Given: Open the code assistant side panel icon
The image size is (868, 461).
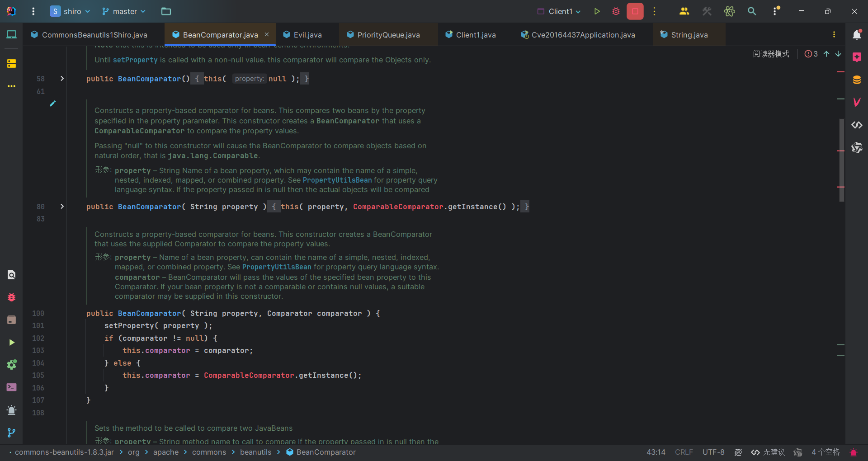Looking at the screenshot, I should (x=857, y=125).
